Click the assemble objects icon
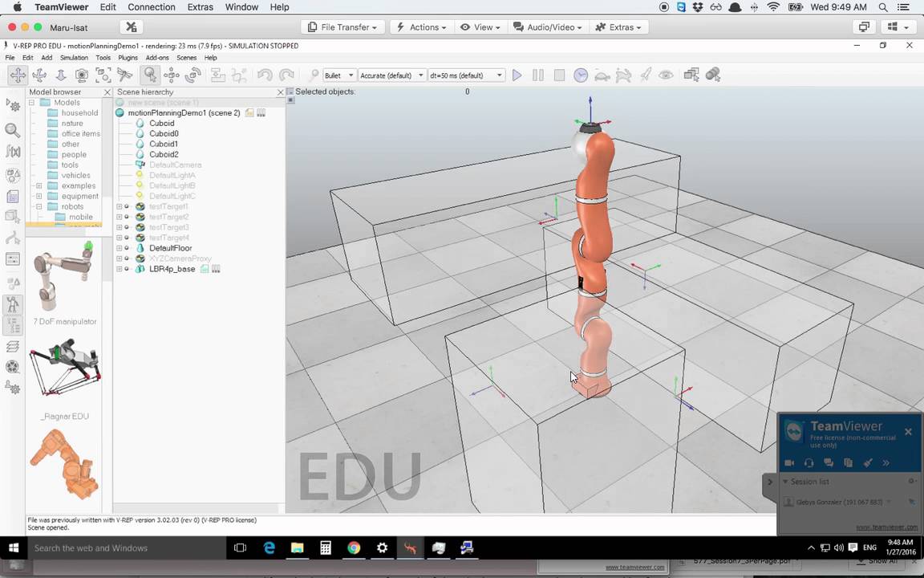Image resolution: width=924 pixels, height=578 pixels. click(x=217, y=75)
